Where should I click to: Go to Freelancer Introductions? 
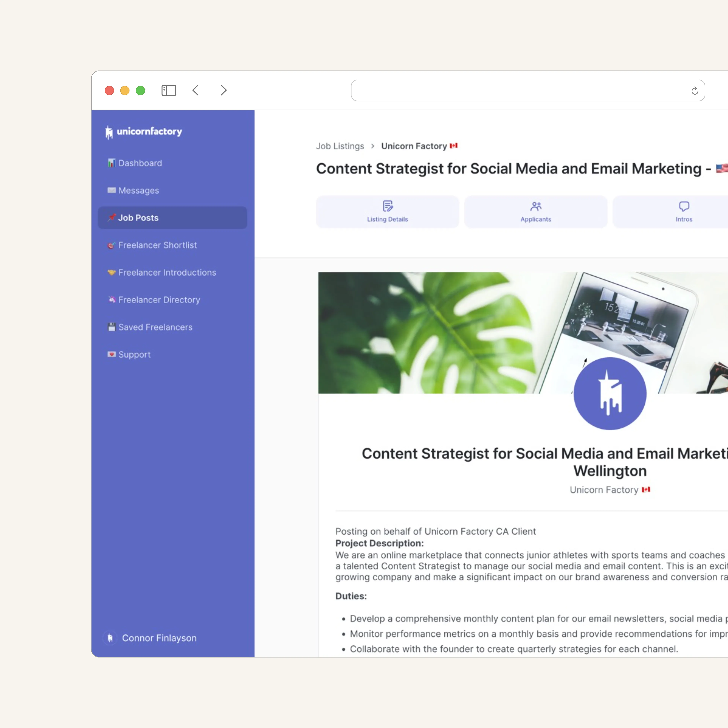pyautogui.click(x=172, y=272)
